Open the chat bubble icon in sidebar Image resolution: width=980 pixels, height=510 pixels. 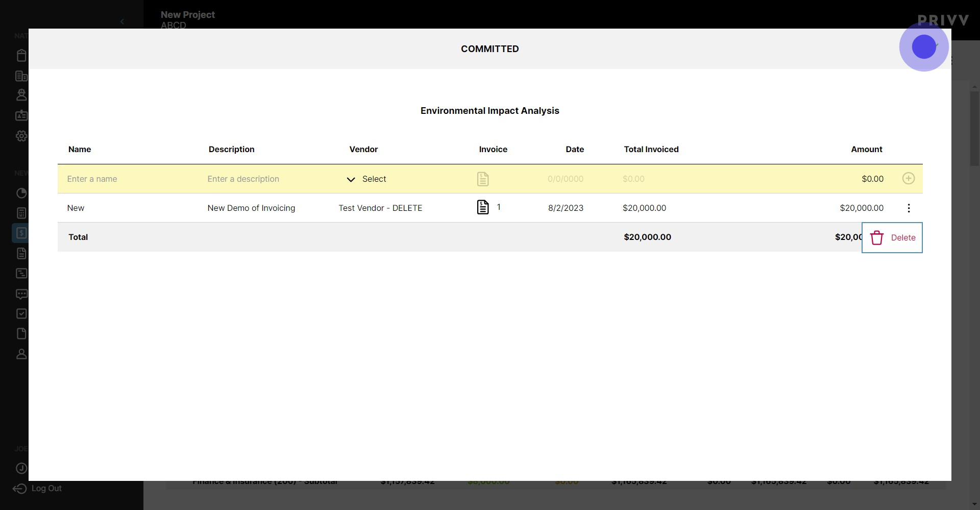21,294
